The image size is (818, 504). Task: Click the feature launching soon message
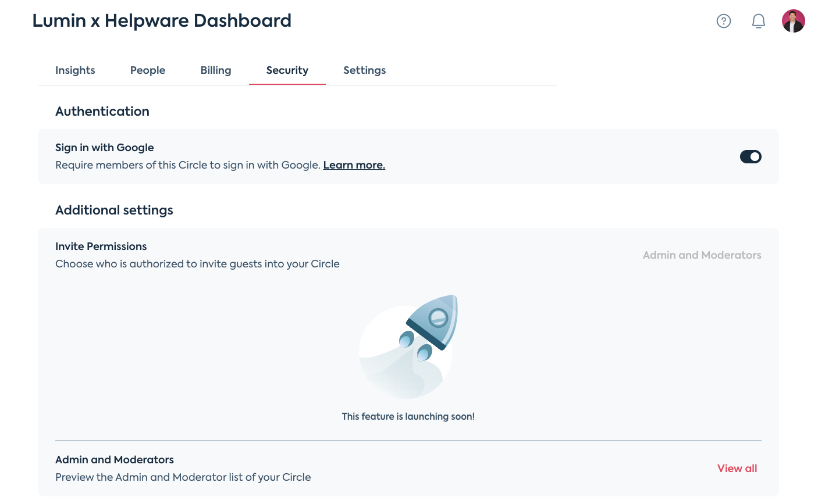point(408,416)
